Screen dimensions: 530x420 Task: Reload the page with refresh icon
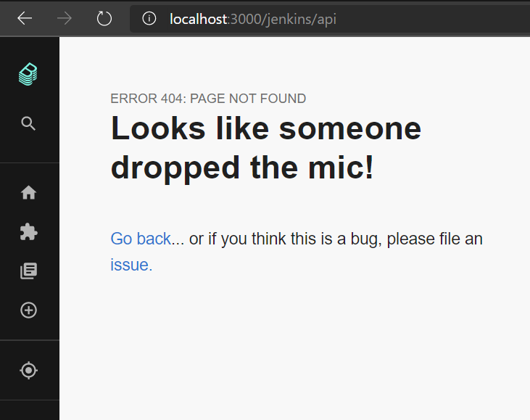tap(104, 18)
